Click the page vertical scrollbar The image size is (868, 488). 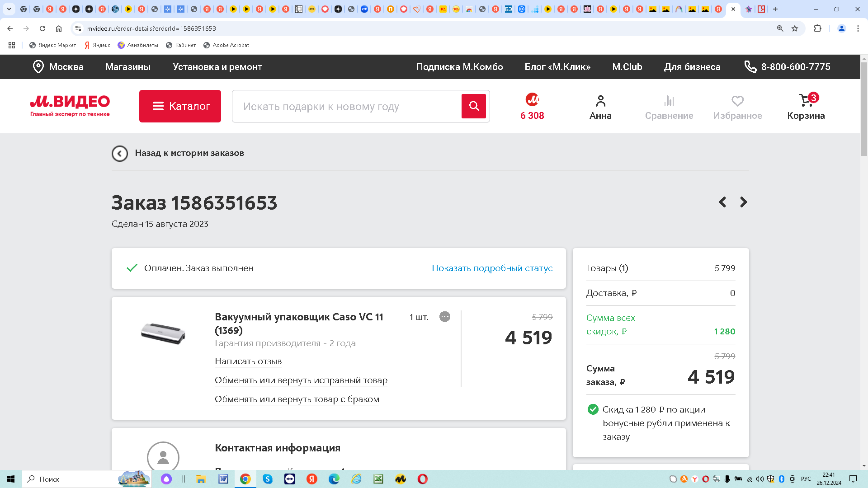[x=864, y=108]
